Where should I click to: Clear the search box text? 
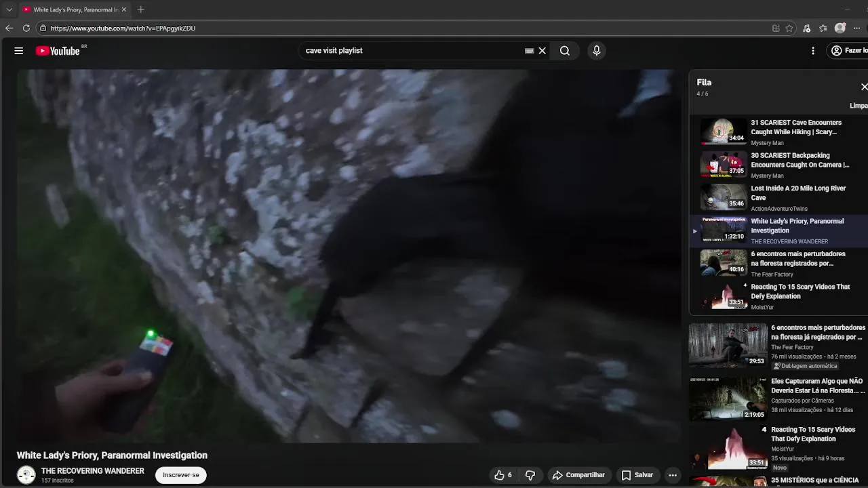pyautogui.click(x=542, y=51)
